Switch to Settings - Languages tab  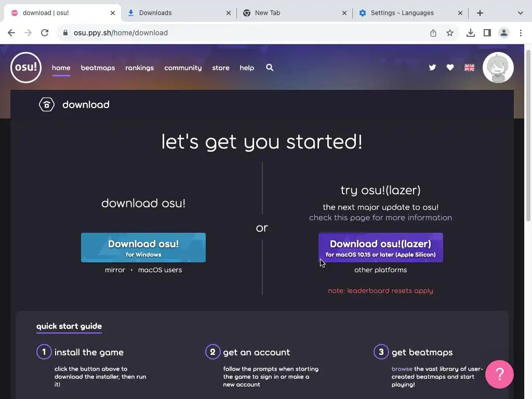point(410,13)
